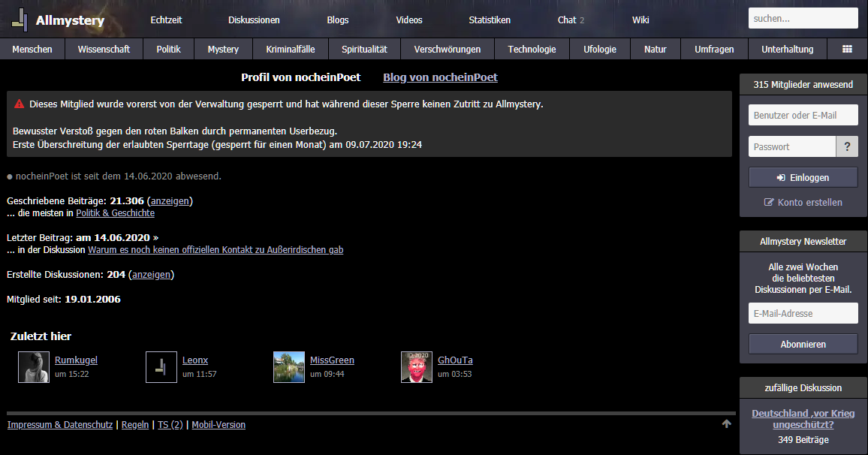Switch to the Ufologie category

point(600,50)
